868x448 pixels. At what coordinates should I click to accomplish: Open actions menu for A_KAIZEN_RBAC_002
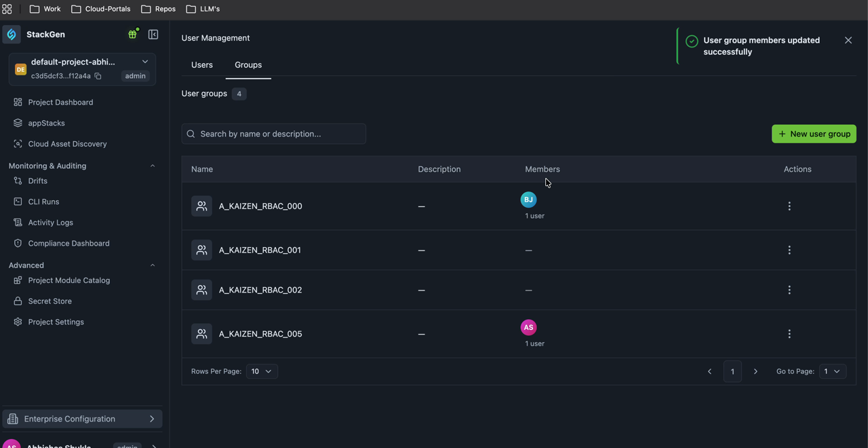pos(789,290)
